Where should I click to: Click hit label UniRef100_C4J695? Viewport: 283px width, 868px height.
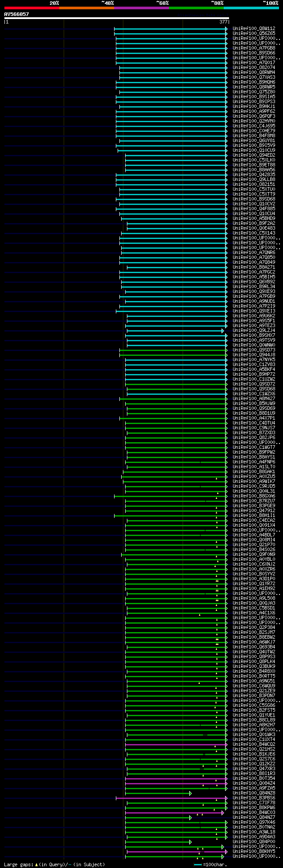(254, 126)
